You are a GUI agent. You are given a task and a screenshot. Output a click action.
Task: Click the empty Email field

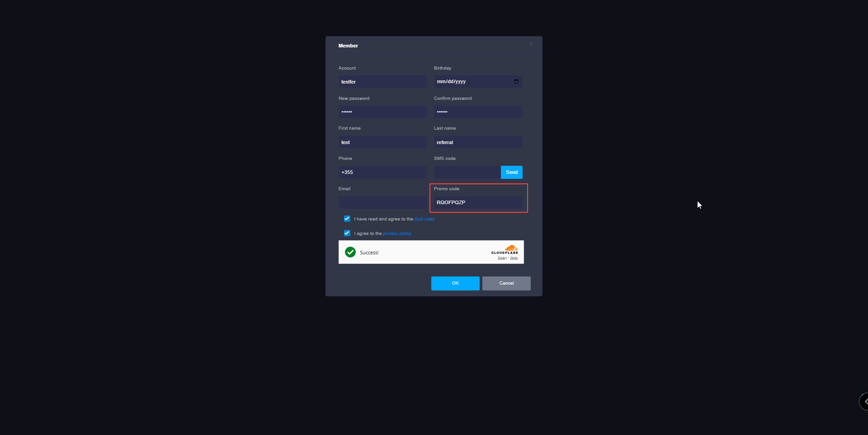click(382, 202)
